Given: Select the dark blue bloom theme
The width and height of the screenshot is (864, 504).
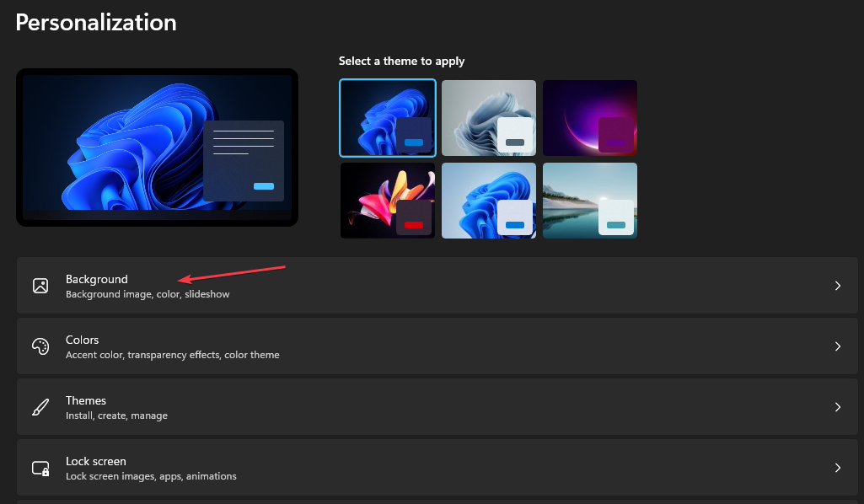Looking at the screenshot, I should (388, 118).
